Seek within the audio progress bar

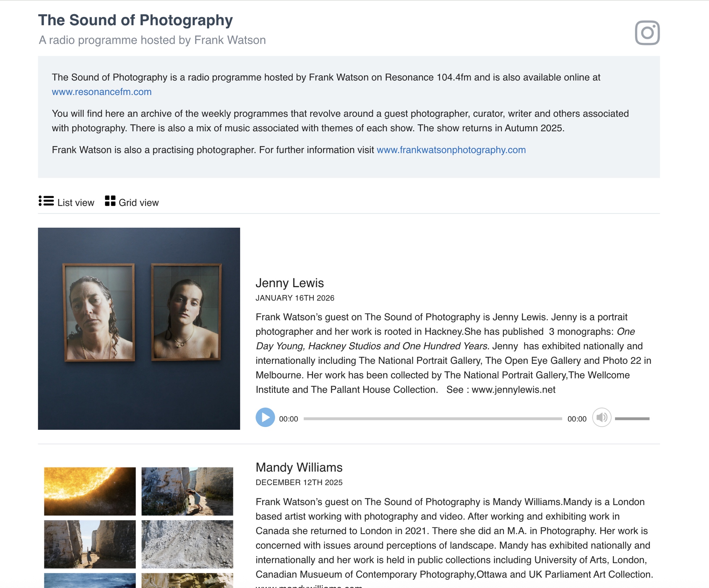click(x=432, y=419)
